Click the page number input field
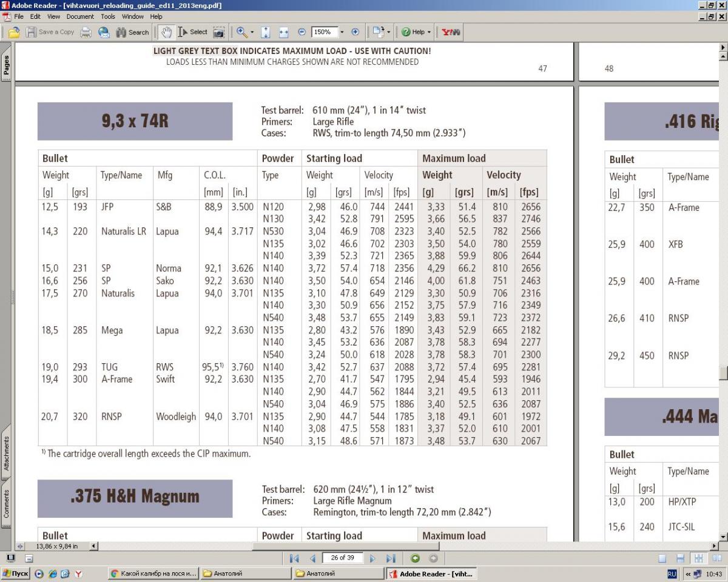The height and width of the screenshot is (582, 728). pyautogui.click(x=342, y=558)
